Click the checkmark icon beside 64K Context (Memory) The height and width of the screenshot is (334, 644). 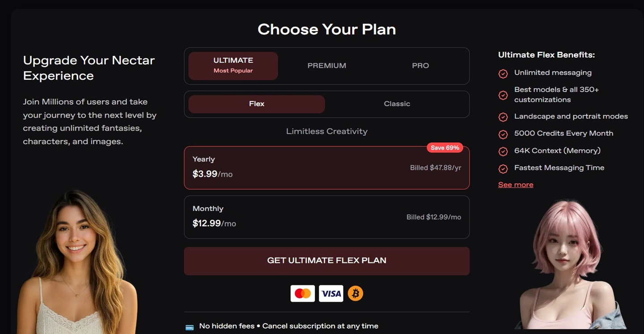tap(503, 152)
